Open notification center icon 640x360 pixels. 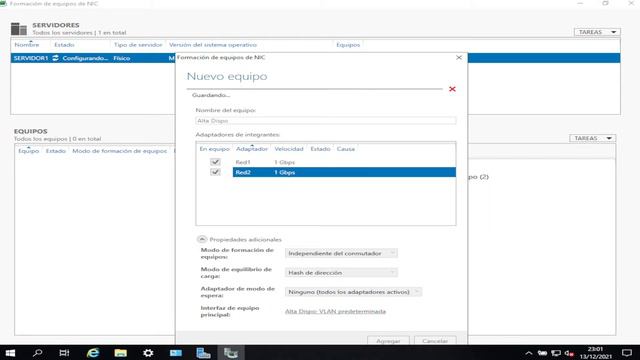tap(627, 353)
